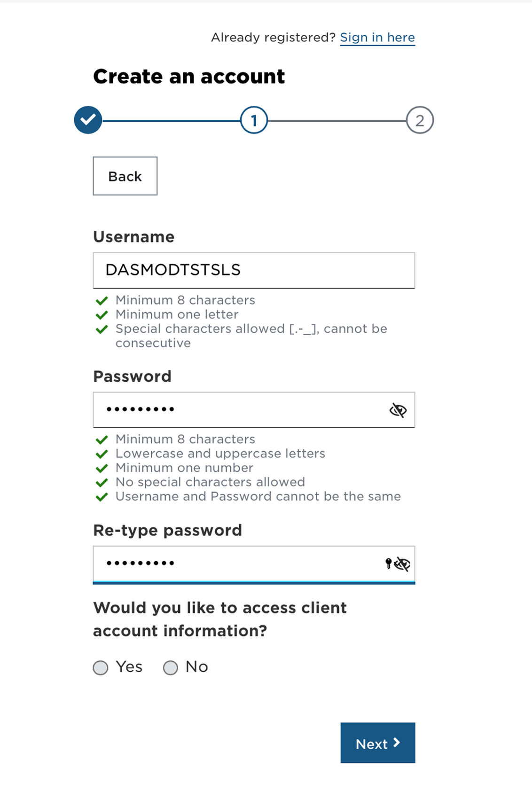Click the Password input field

pos(235,409)
